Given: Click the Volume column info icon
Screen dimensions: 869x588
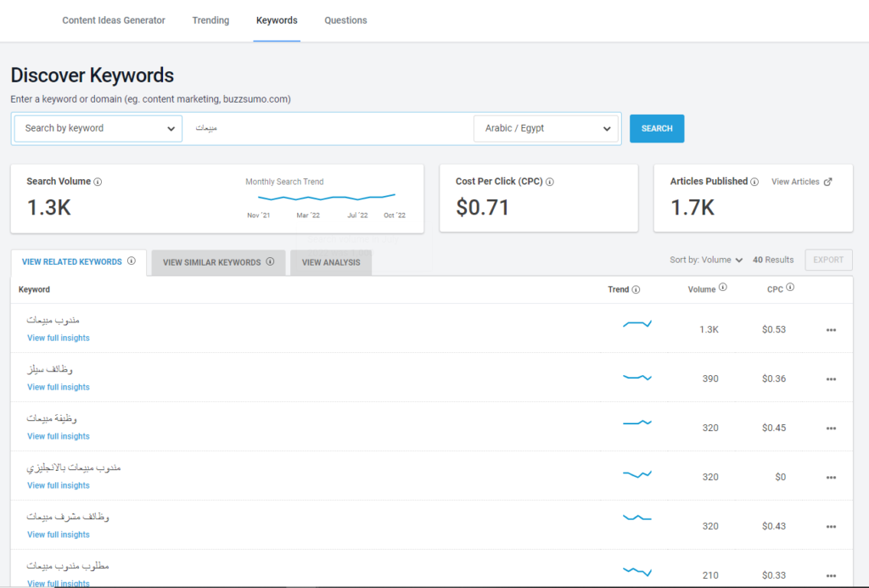Looking at the screenshot, I should [723, 288].
